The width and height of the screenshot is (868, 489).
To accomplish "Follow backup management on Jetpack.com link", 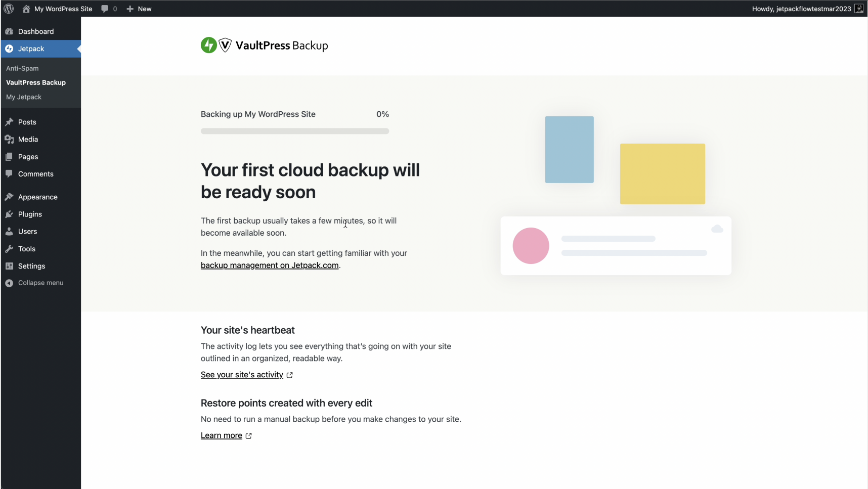I will tap(270, 265).
